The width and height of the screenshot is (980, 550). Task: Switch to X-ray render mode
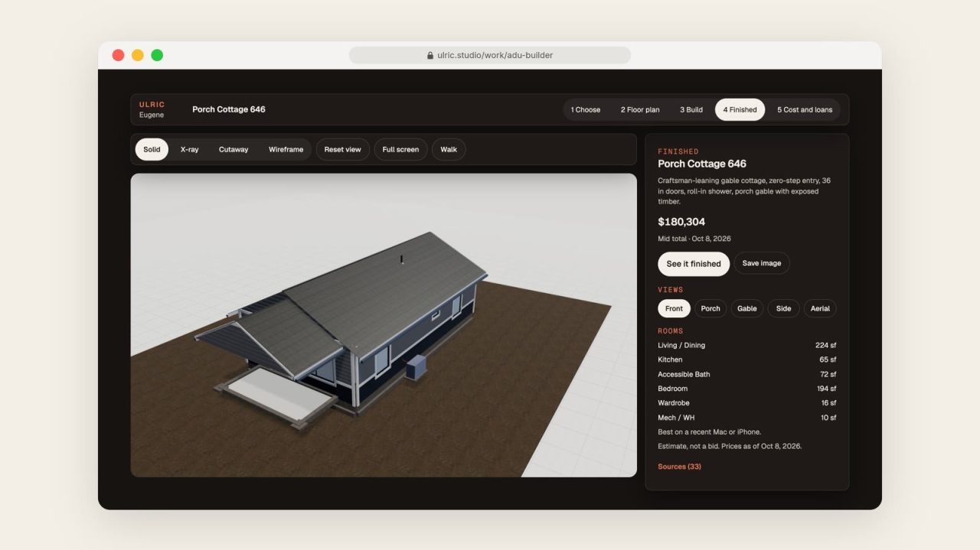coord(189,149)
